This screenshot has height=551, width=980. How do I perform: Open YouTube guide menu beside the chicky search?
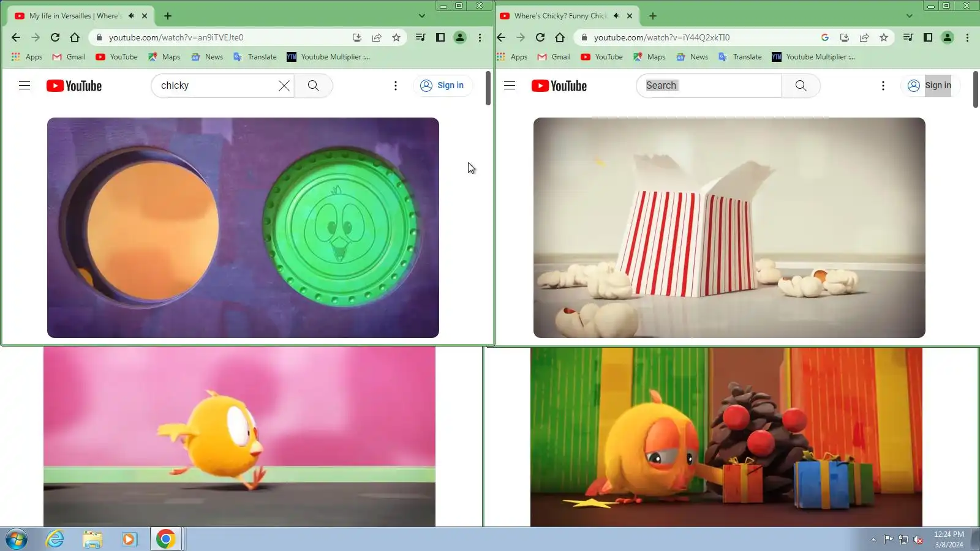[24, 86]
